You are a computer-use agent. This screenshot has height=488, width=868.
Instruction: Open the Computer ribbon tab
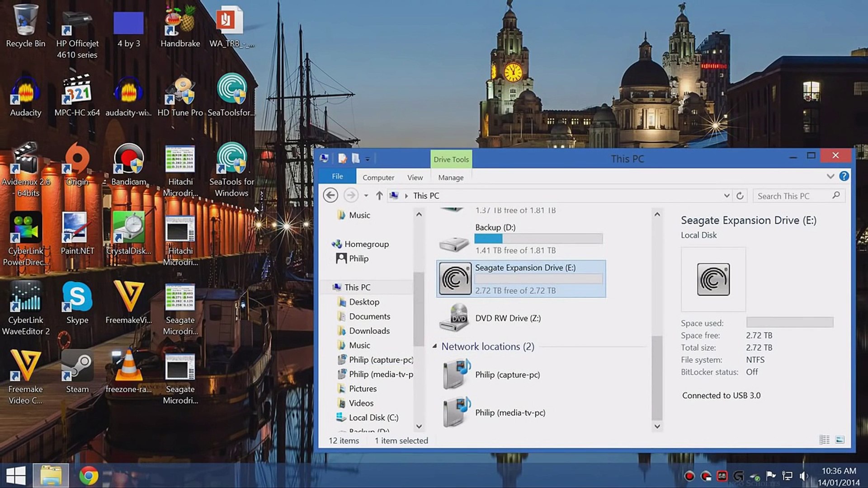378,178
